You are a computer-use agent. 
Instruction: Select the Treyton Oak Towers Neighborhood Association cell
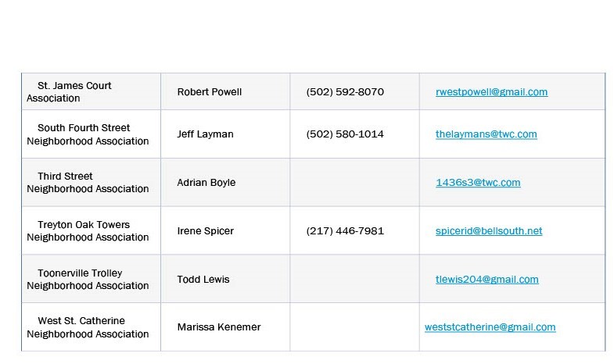tap(87, 231)
